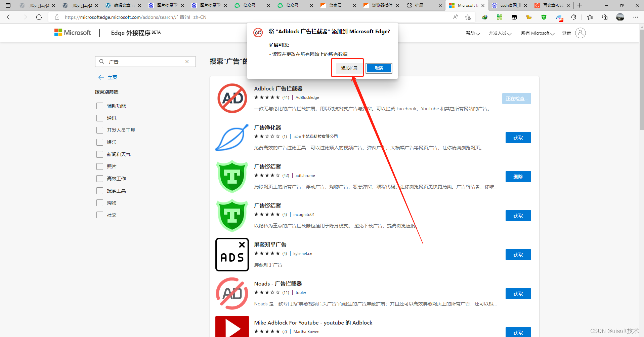644x337 pixels.
Task: Switch to the 浏览器插件 tab
Action: click(x=381, y=5)
